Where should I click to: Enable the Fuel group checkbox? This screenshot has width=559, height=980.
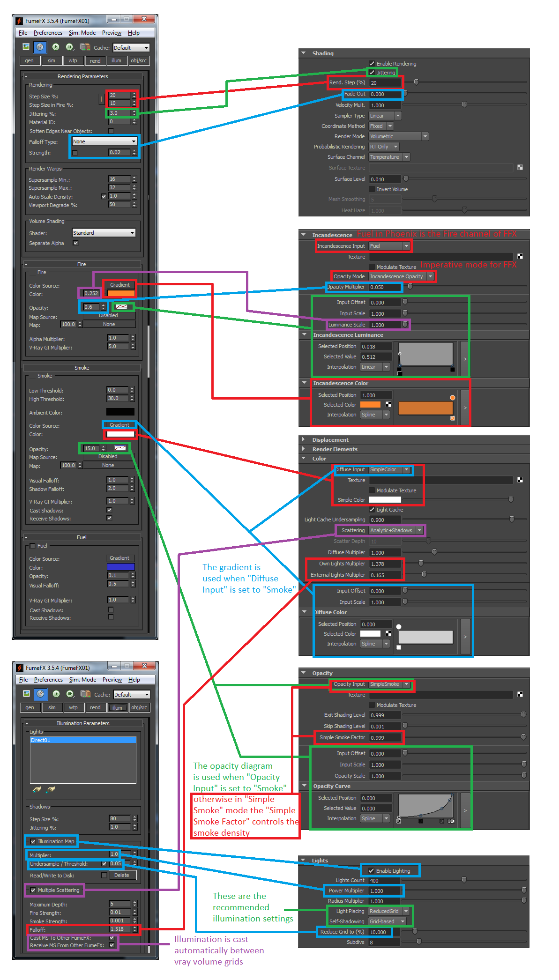point(32,546)
